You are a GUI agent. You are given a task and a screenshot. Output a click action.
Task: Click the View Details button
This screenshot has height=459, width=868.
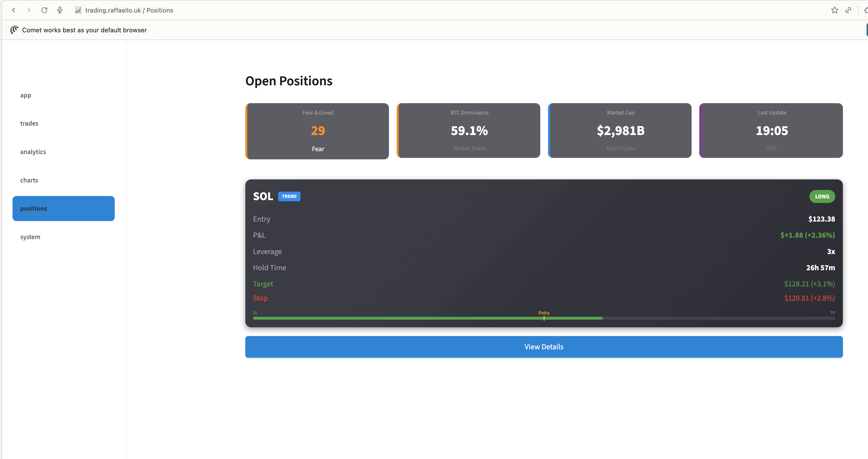544,347
